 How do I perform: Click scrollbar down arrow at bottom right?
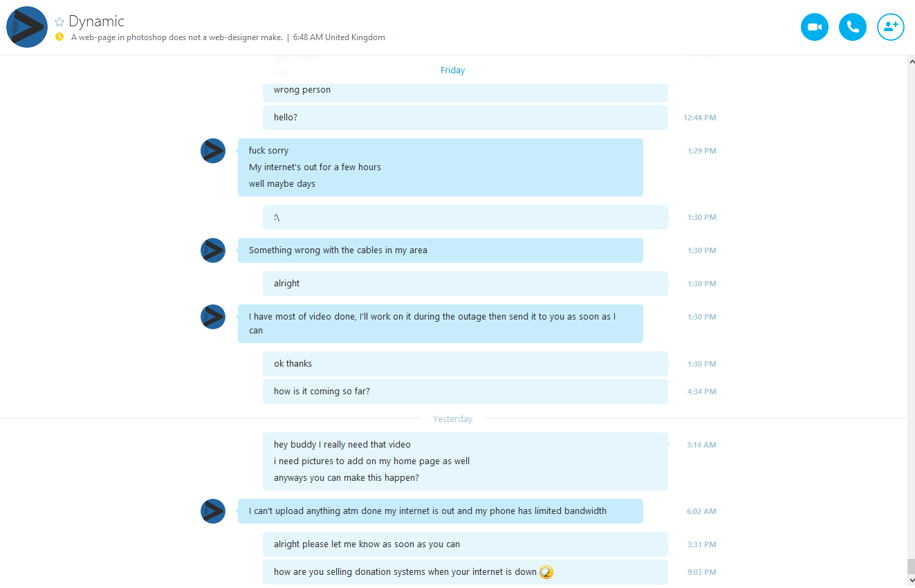[x=911, y=580]
